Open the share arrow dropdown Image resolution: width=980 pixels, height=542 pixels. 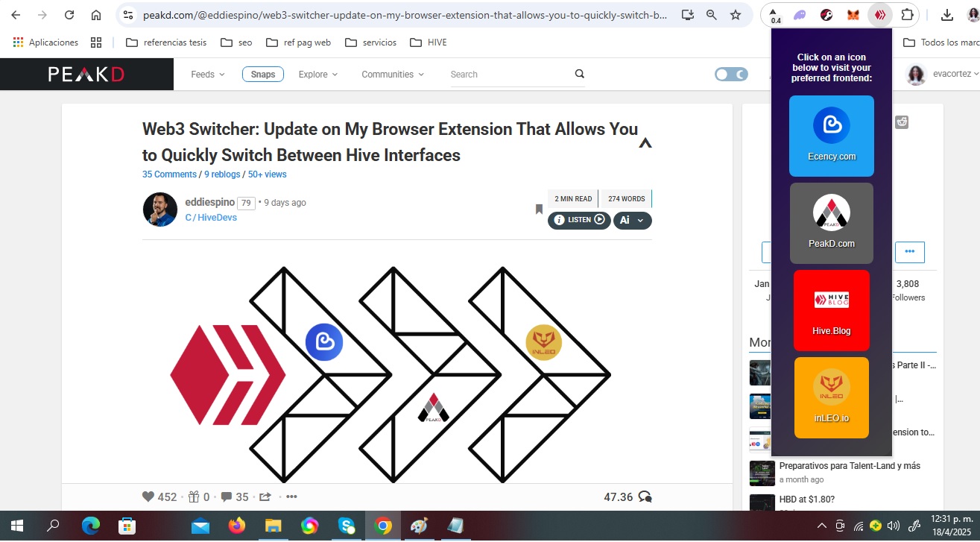coord(265,497)
